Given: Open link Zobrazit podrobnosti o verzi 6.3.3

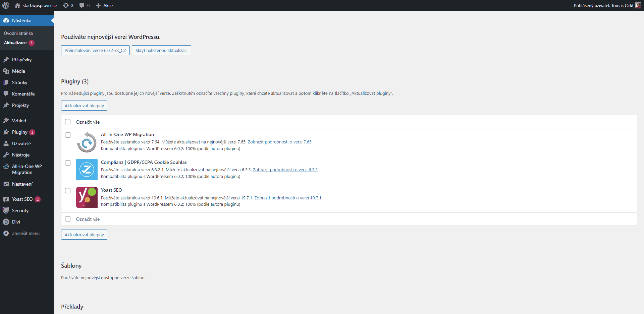Looking at the screenshot, I should tap(285, 170).
